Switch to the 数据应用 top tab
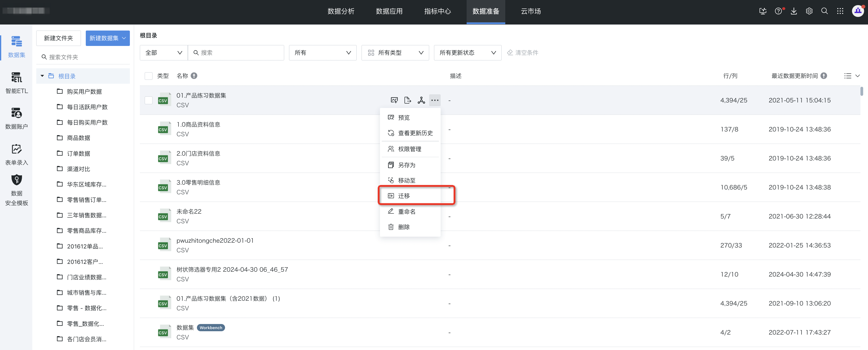The width and height of the screenshot is (868, 350). [389, 11]
